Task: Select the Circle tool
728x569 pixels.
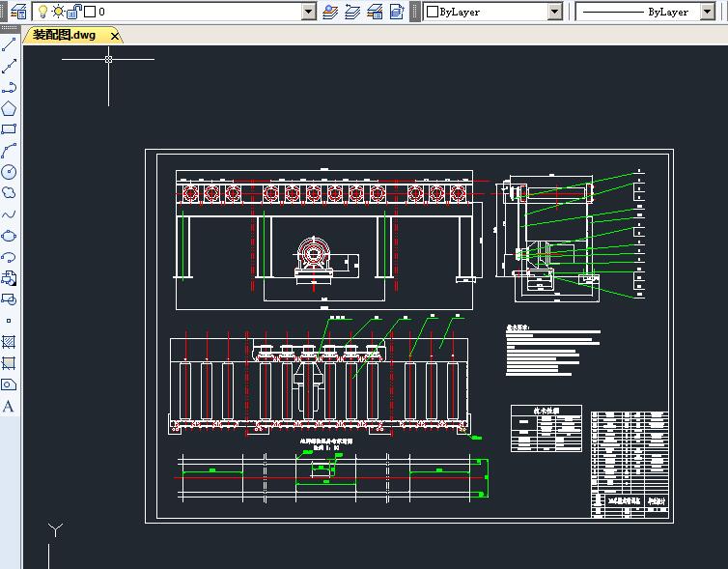Action: pyautogui.click(x=9, y=172)
